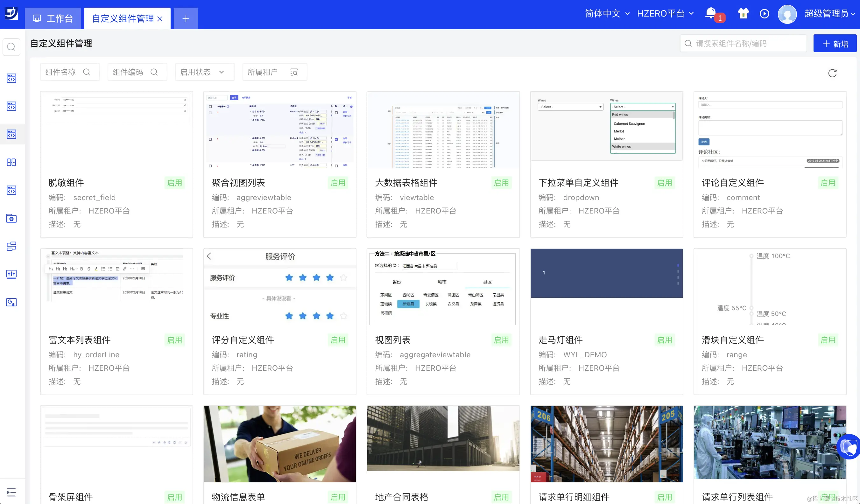
Task: Click the sliders/equalizer sidebar icon
Action: coord(11,274)
